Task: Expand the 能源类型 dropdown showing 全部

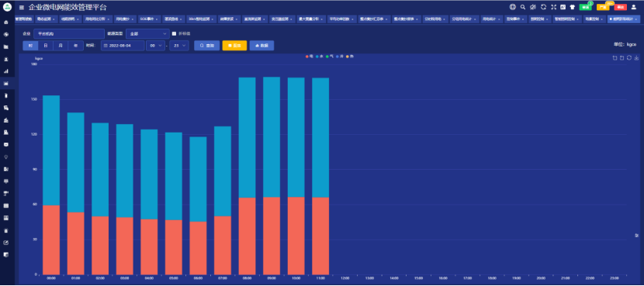Action: (147, 33)
